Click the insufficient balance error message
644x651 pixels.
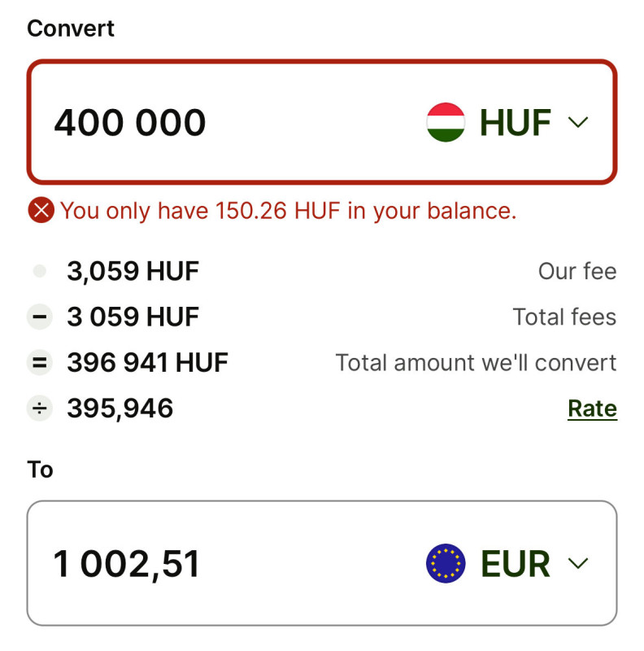pyautogui.click(x=288, y=211)
